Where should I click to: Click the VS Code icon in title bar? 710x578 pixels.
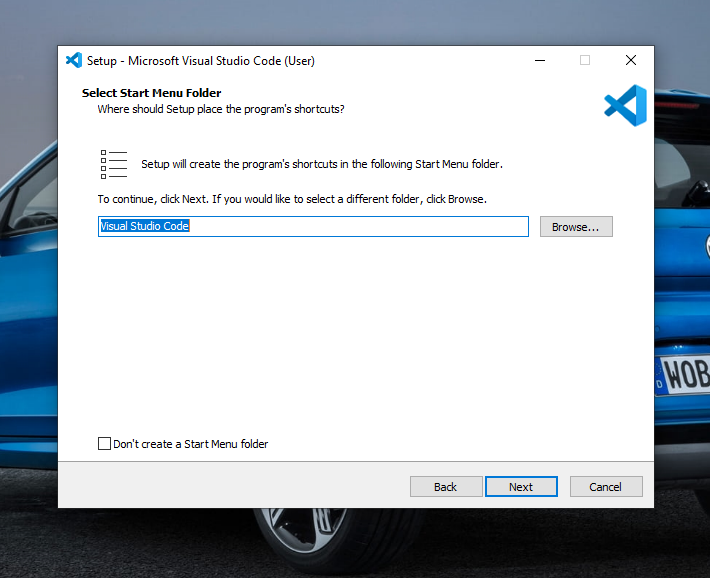point(73,60)
